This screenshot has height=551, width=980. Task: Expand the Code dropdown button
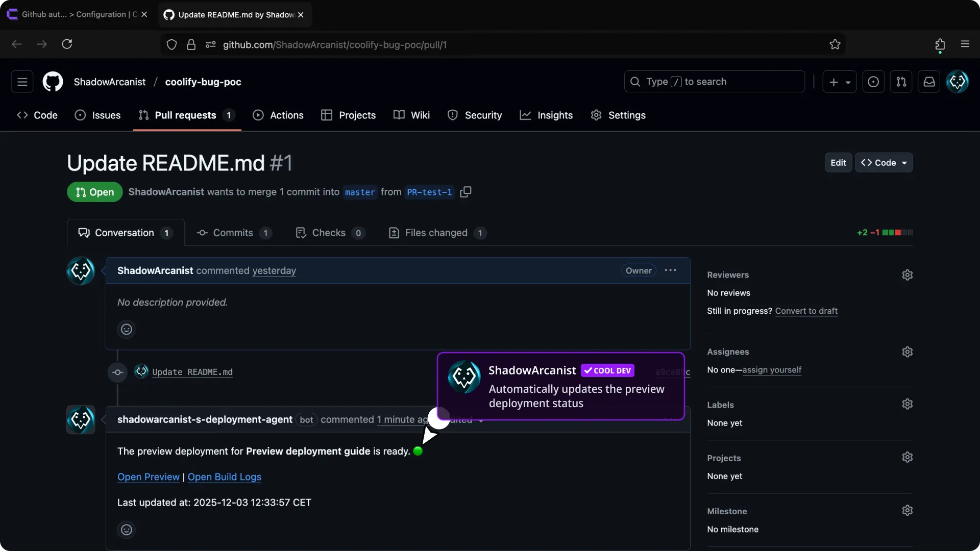884,163
